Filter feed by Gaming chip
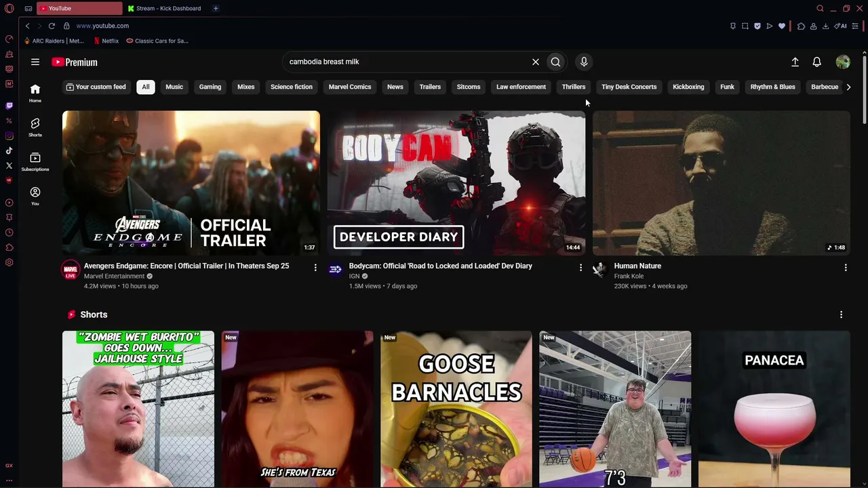 click(210, 87)
